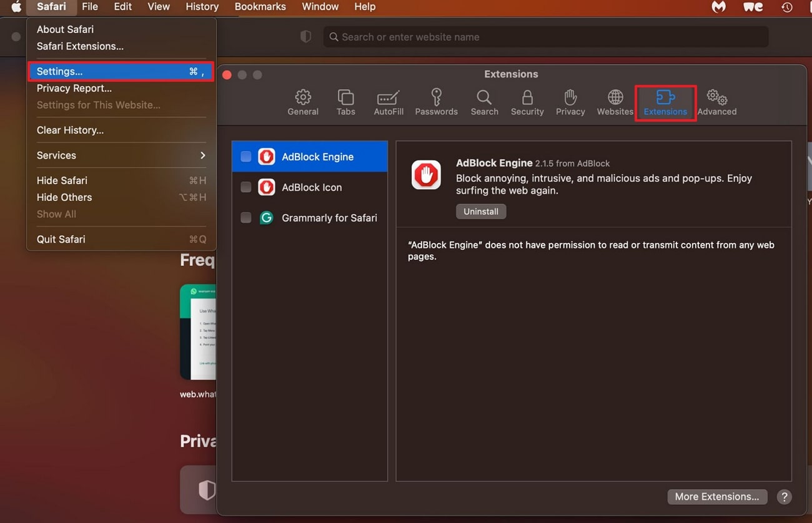The image size is (812, 523).
Task: Open the Websites settings pane
Action: coord(615,102)
